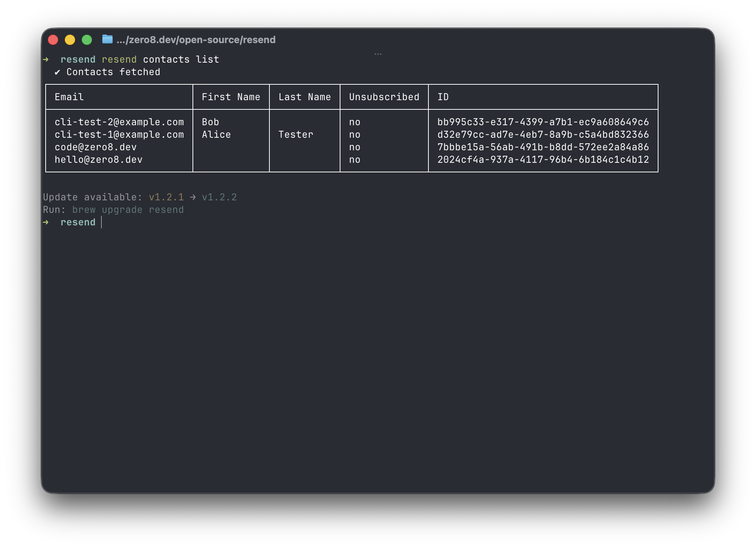Click the arrow between v1.2.1 and v1.2.2

pos(192,197)
